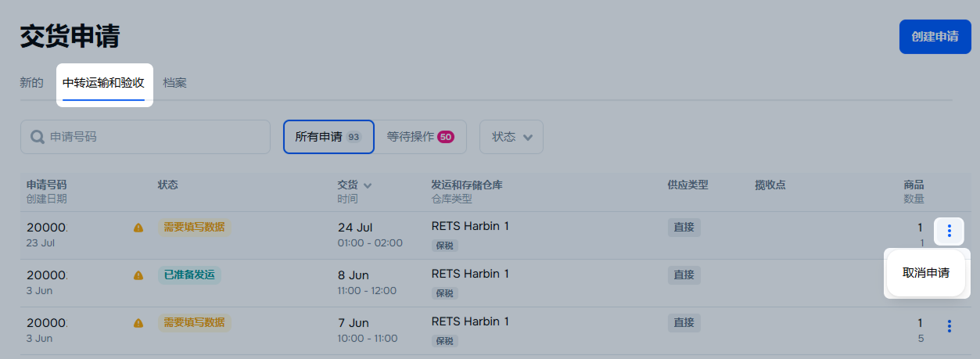This screenshot has height=359, width=980.
Task: Click warning icon on 24 Jul row
Action: point(138,228)
